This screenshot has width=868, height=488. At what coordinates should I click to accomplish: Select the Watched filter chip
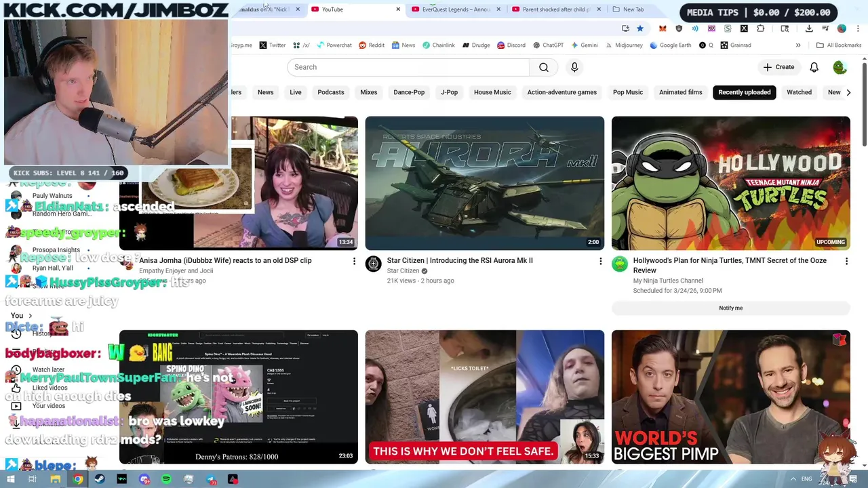799,92
